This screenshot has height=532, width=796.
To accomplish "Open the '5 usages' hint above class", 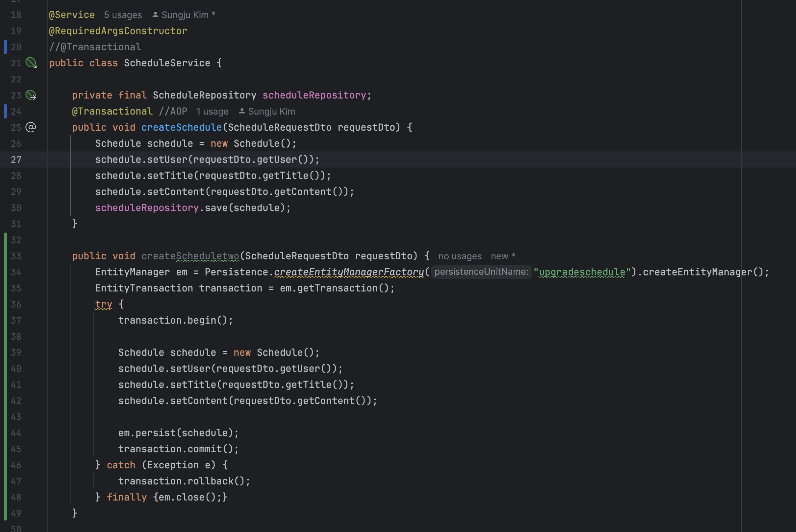I will [x=123, y=15].
